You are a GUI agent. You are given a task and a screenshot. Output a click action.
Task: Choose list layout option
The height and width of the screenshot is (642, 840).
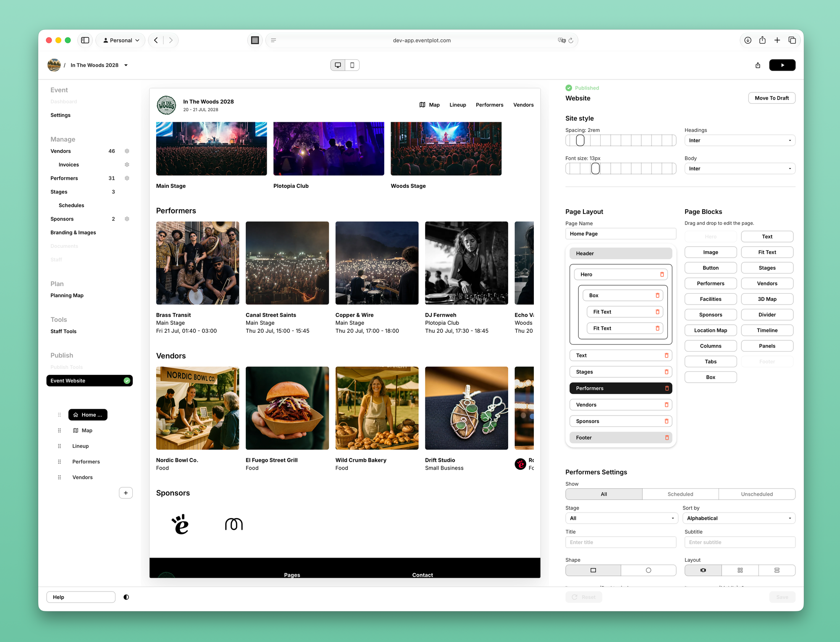point(777,570)
